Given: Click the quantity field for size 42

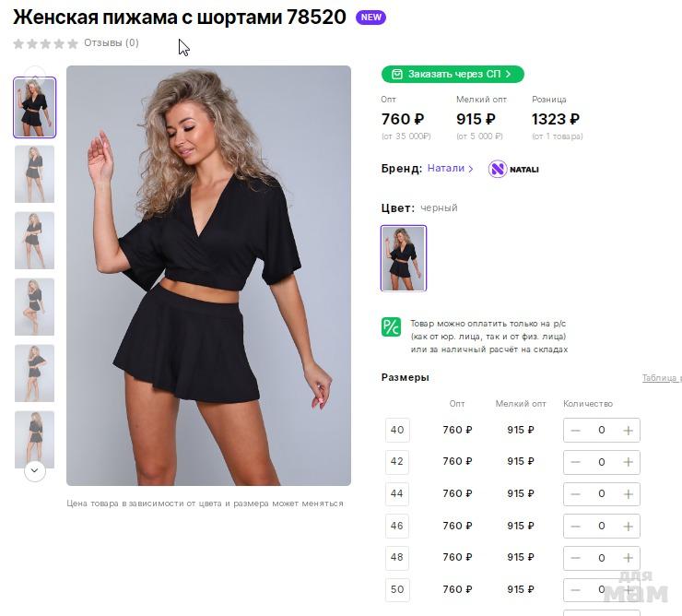Looking at the screenshot, I should [602, 462].
